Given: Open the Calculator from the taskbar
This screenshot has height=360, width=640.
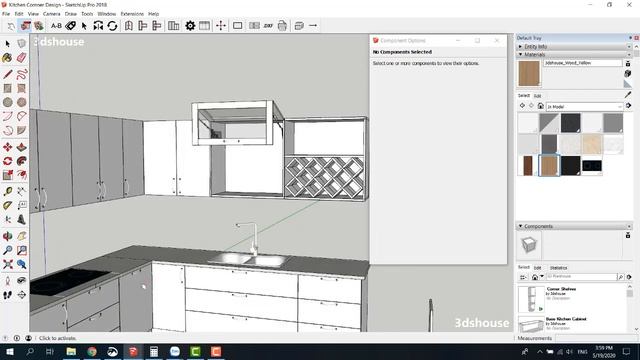Looking at the screenshot, I should click(x=154, y=351).
